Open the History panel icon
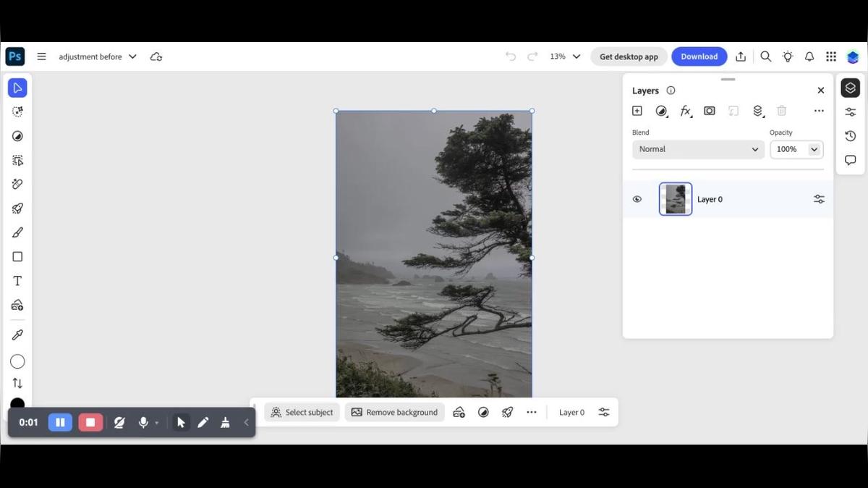The height and width of the screenshot is (488, 868). [850, 136]
